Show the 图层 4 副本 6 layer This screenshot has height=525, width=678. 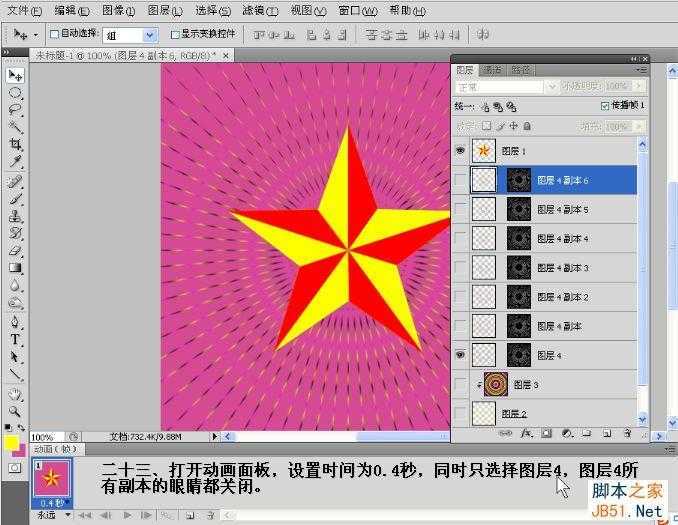461,180
